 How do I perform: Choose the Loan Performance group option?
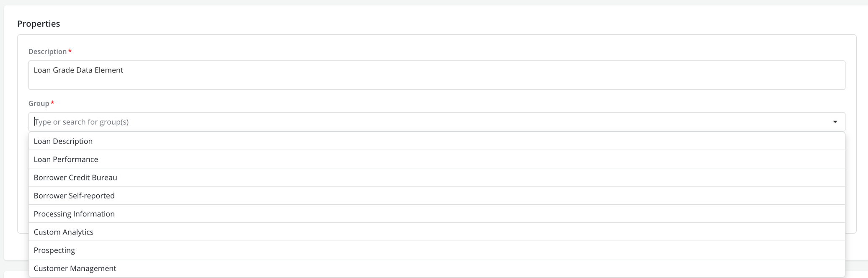click(x=66, y=160)
